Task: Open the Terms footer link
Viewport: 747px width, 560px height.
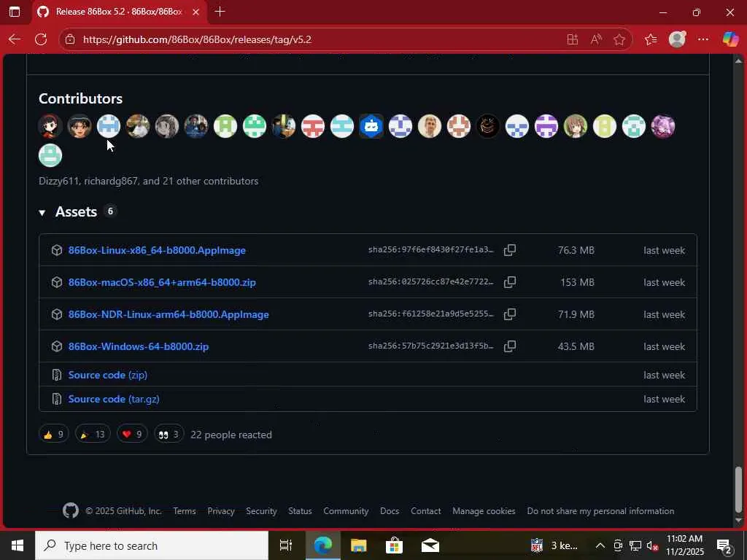Action: point(185,511)
